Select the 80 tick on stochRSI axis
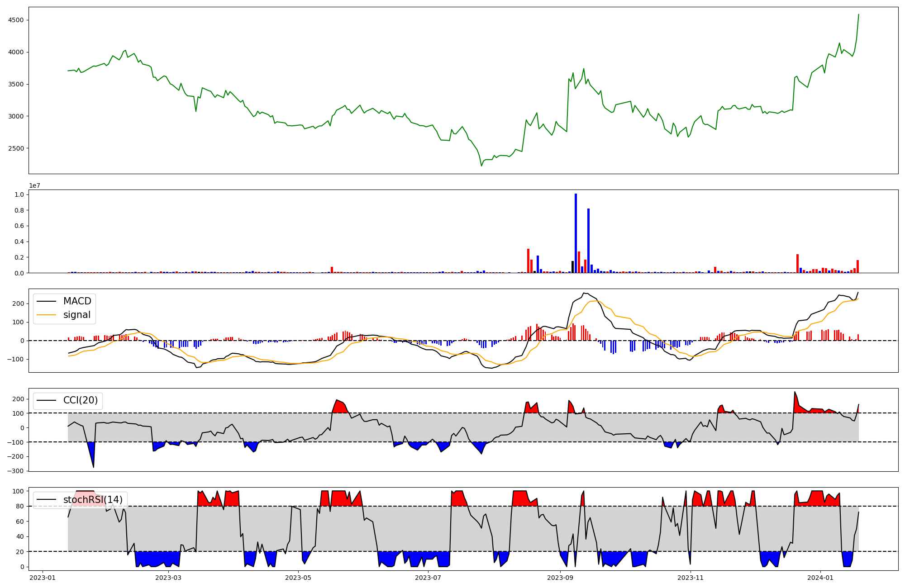The image size is (905, 588). click(x=20, y=506)
